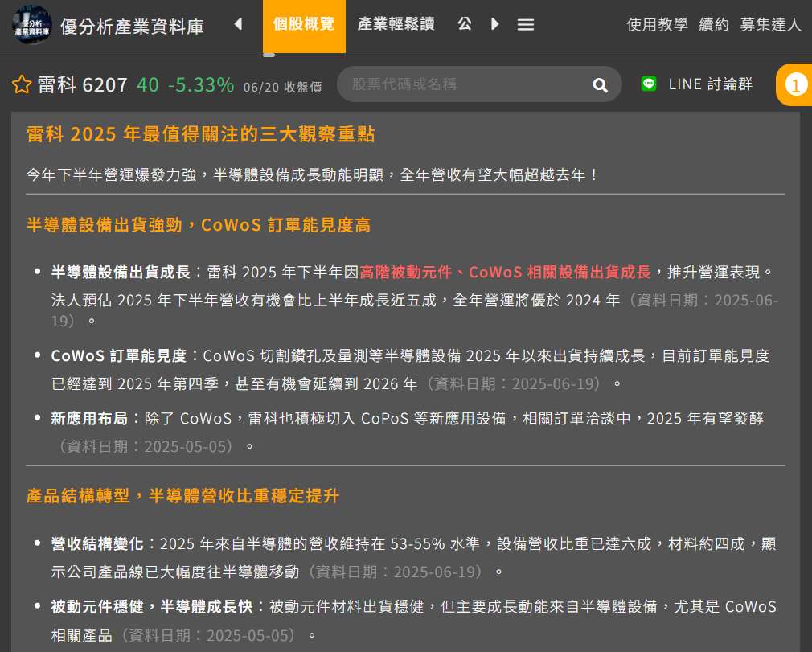Image resolution: width=812 pixels, height=652 pixels.
Task: Click the heading 雷科 2025 年最值得關注的三大觀察重點
Action: (200, 134)
